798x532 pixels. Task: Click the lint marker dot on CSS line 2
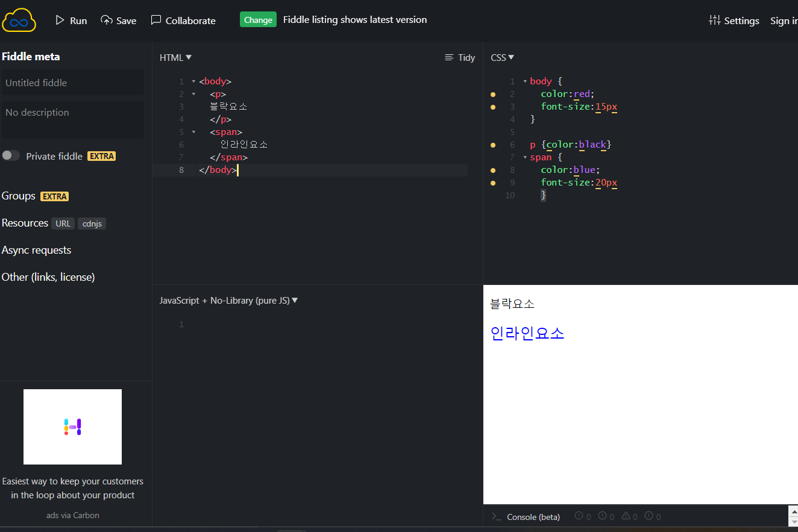point(493,94)
